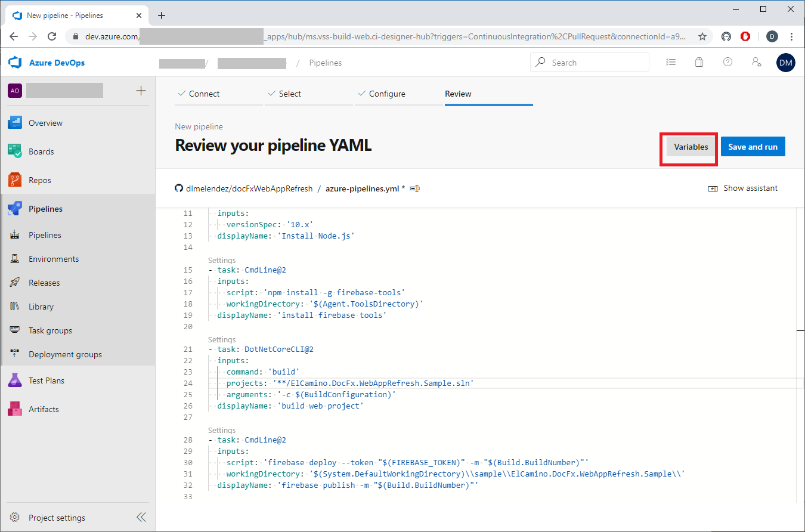The image size is (805, 532).
Task: Toggle Show assistant panel
Action: pos(743,188)
